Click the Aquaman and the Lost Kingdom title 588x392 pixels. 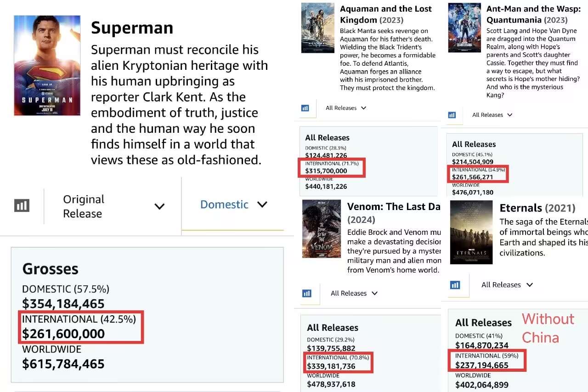click(x=385, y=14)
